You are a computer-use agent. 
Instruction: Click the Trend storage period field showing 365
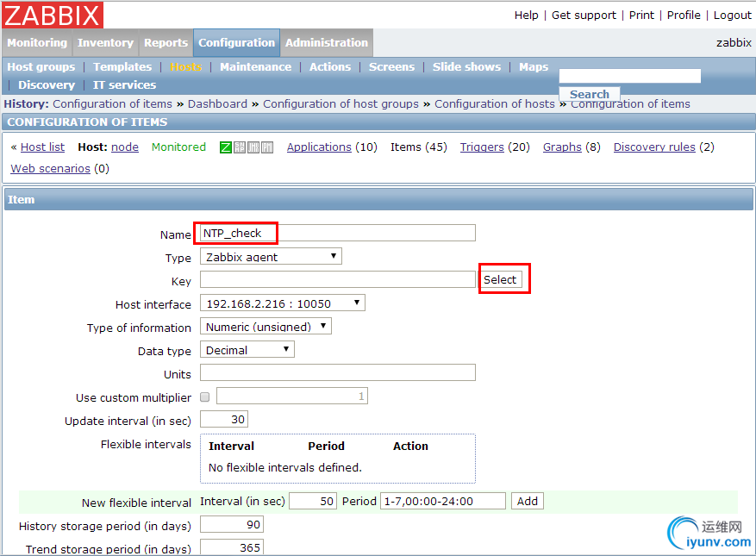click(231, 547)
